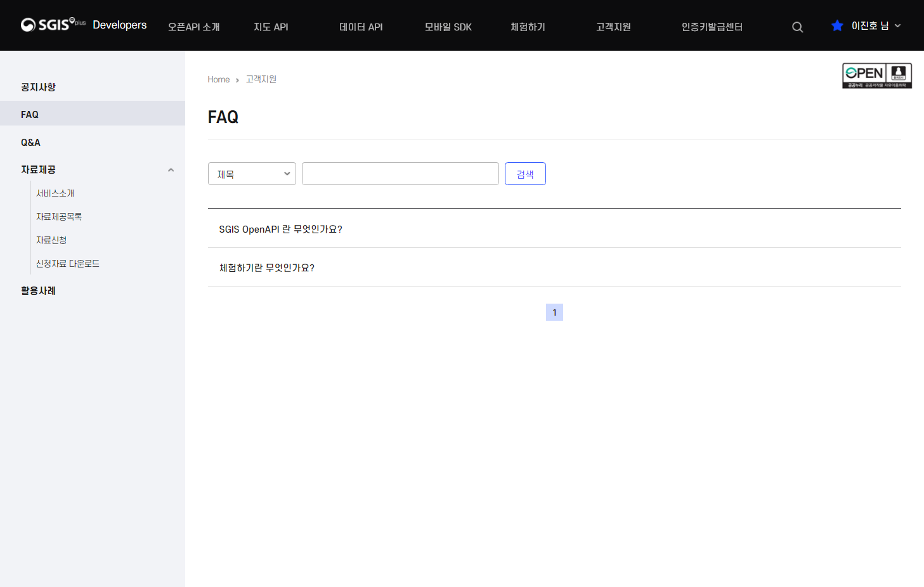Click the blue star favorite icon

pyautogui.click(x=836, y=25)
